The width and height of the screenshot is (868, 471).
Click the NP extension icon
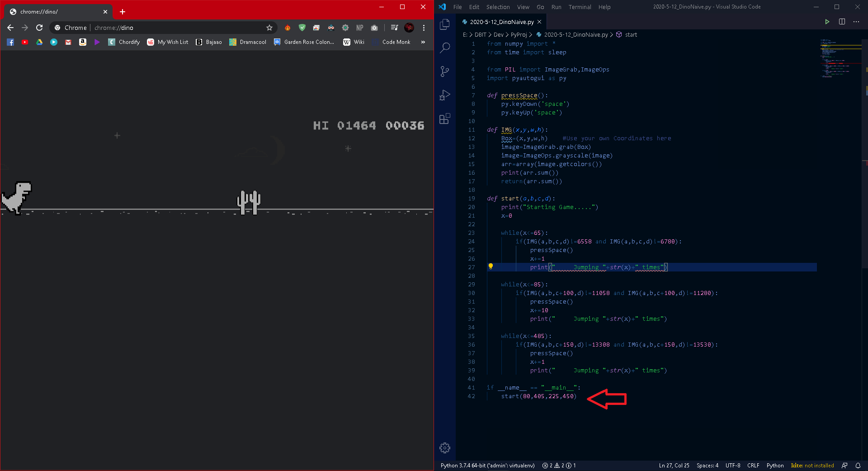(360, 28)
